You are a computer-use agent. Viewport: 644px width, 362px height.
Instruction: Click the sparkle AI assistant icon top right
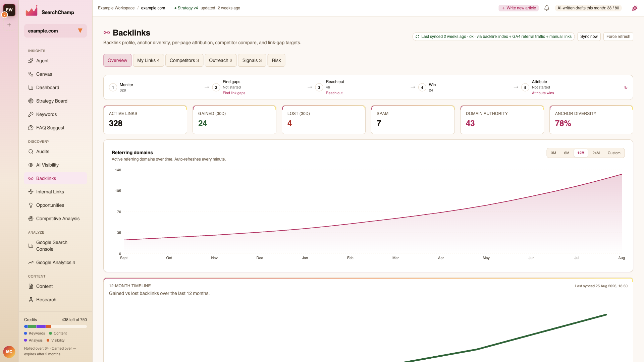(x=635, y=8)
